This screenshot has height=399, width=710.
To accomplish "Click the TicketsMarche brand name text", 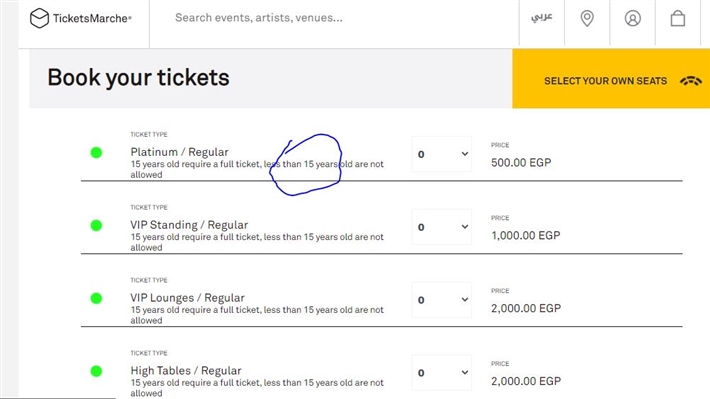I will 92,19.
